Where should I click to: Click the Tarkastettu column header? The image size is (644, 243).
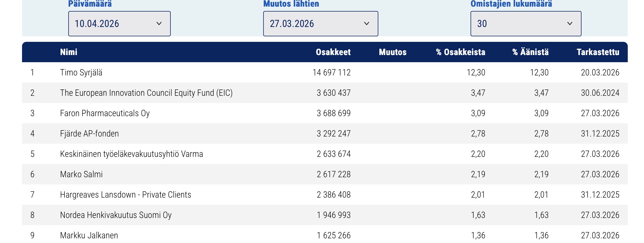[x=598, y=52]
